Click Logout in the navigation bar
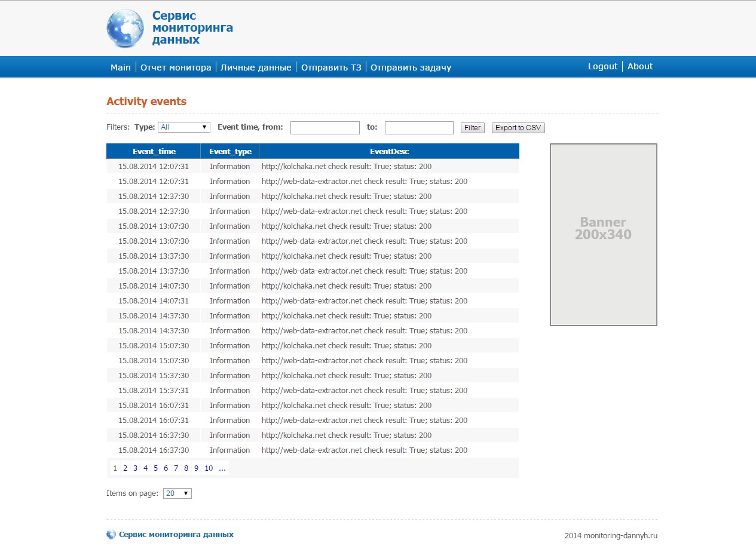This screenshot has width=756, height=552. point(602,66)
